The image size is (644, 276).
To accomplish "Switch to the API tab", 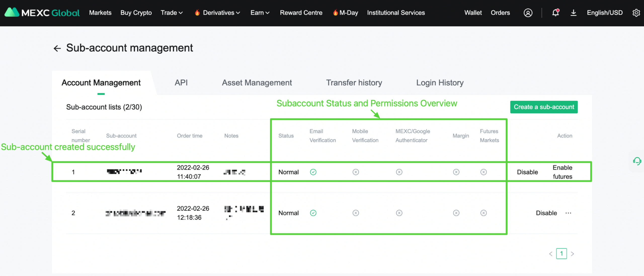I will click(x=181, y=83).
